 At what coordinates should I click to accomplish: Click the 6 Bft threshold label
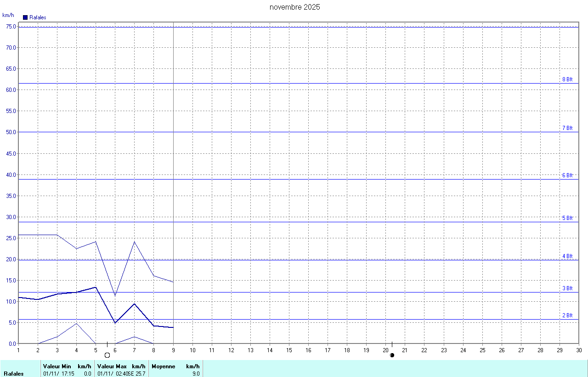pos(567,175)
